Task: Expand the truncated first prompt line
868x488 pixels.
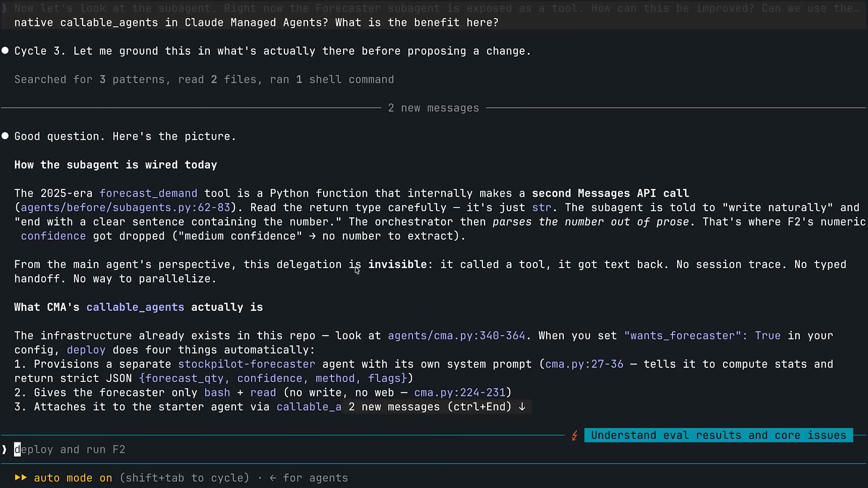Action: 437,8
